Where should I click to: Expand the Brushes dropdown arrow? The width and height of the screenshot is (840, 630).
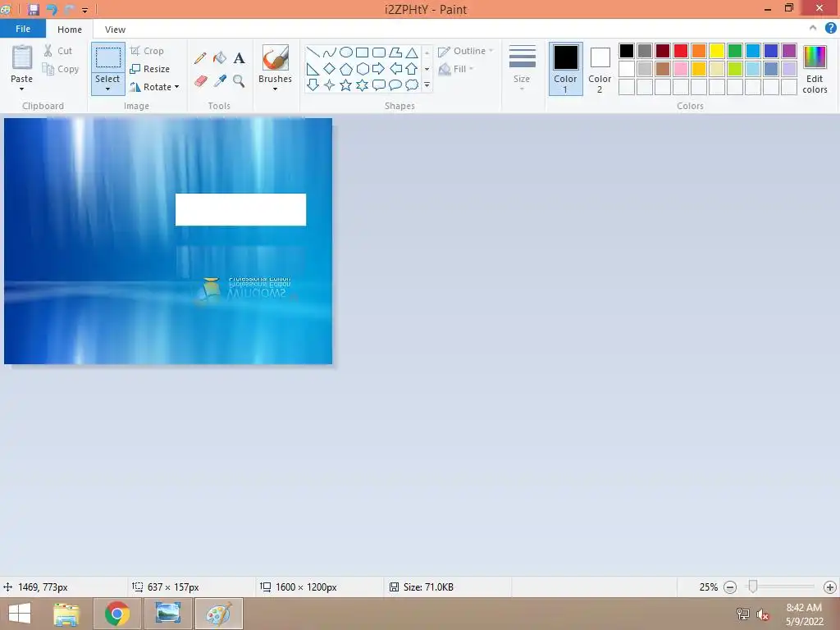coord(275,89)
